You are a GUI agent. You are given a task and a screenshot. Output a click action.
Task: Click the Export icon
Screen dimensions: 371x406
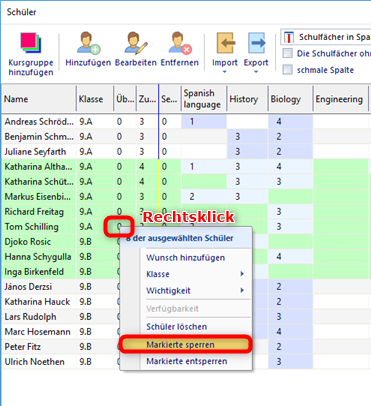pos(256,43)
